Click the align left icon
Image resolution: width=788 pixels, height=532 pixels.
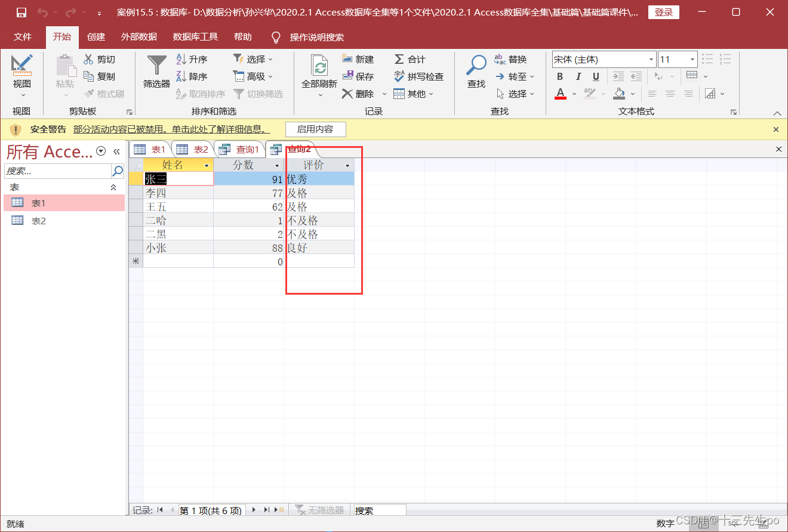click(652, 94)
